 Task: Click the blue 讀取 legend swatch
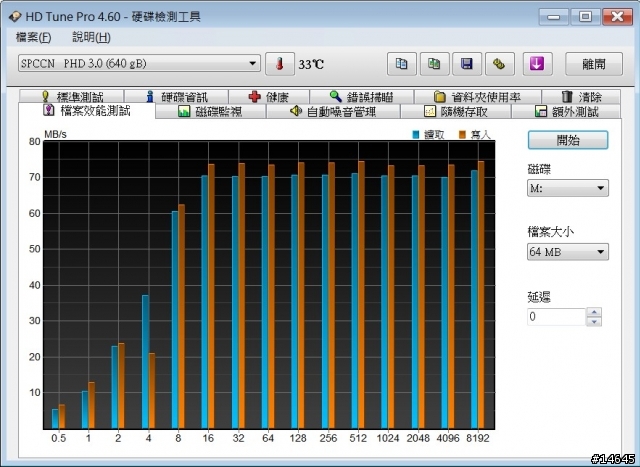pyautogui.click(x=416, y=135)
